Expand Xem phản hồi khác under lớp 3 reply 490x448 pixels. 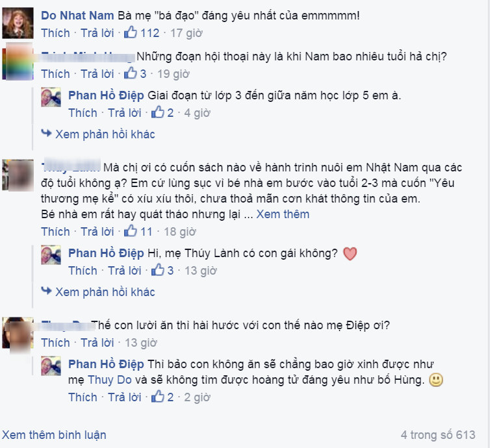coord(105,134)
